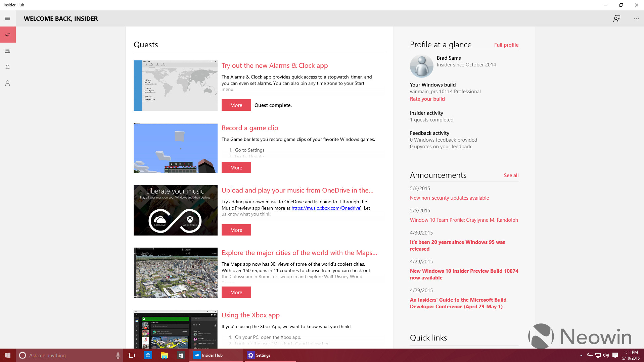Open the hamburger navigation menu
The image size is (644, 362).
(8, 18)
